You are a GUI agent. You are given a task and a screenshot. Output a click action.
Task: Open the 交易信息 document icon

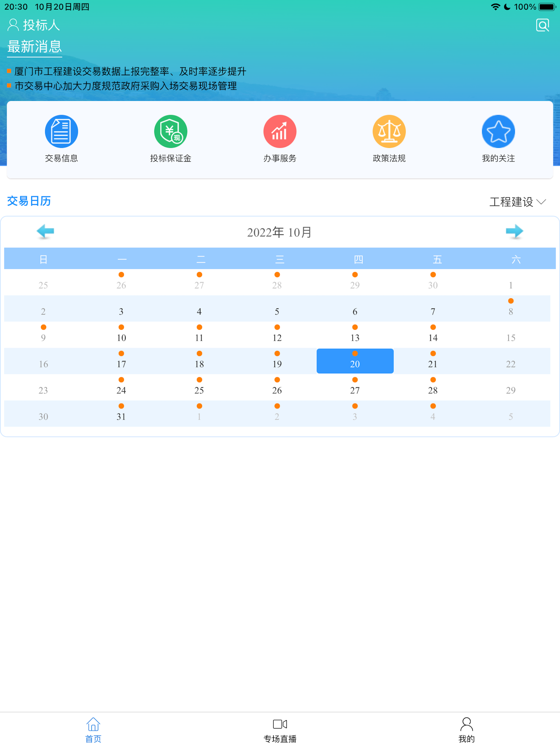click(62, 131)
